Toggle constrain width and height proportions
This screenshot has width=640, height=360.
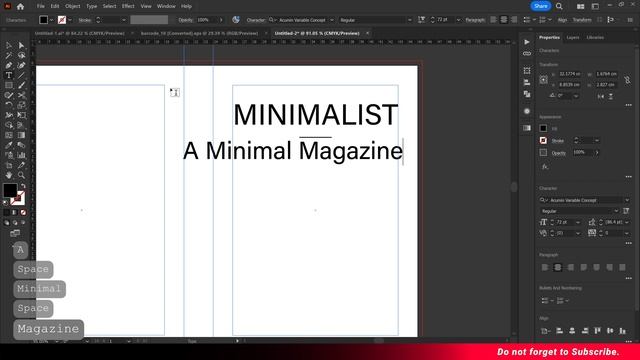627,80
